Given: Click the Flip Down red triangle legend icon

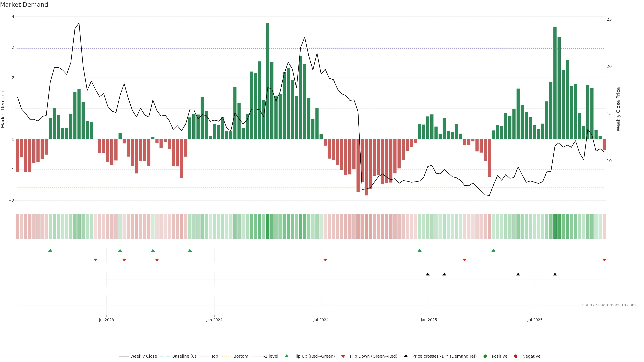Looking at the screenshot, I should click(x=343, y=356).
